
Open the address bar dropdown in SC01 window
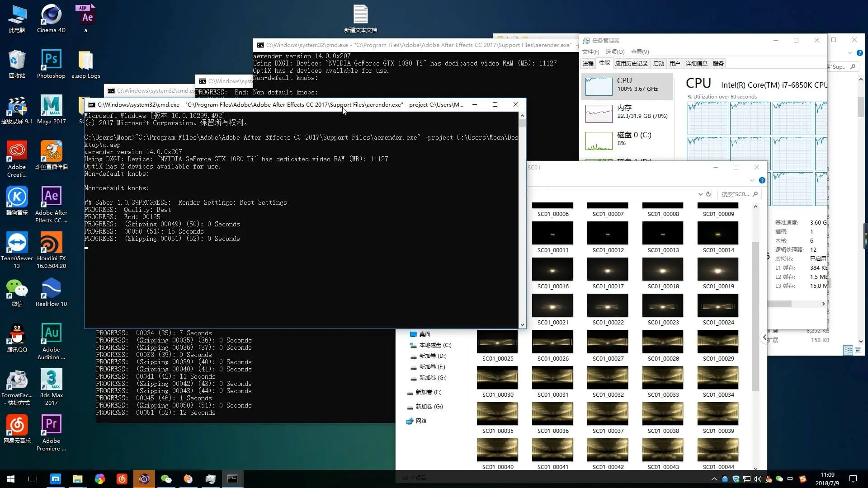tap(700, 194)
